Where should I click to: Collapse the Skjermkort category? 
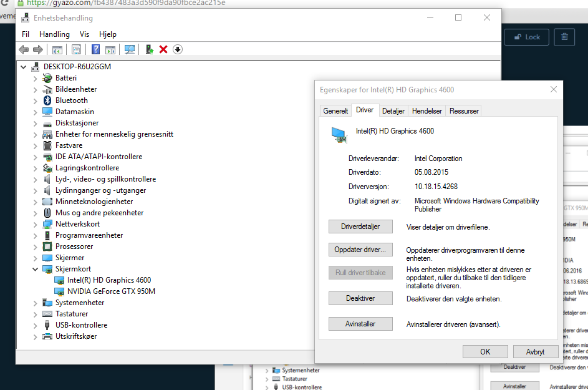click(35, 269)
